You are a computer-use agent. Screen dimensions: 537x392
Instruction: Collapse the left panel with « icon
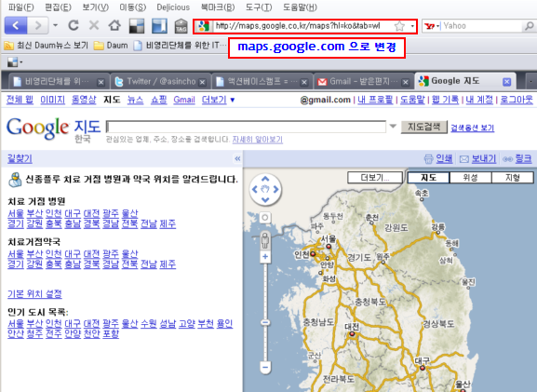pyautogui.click(x=237, y=158)
